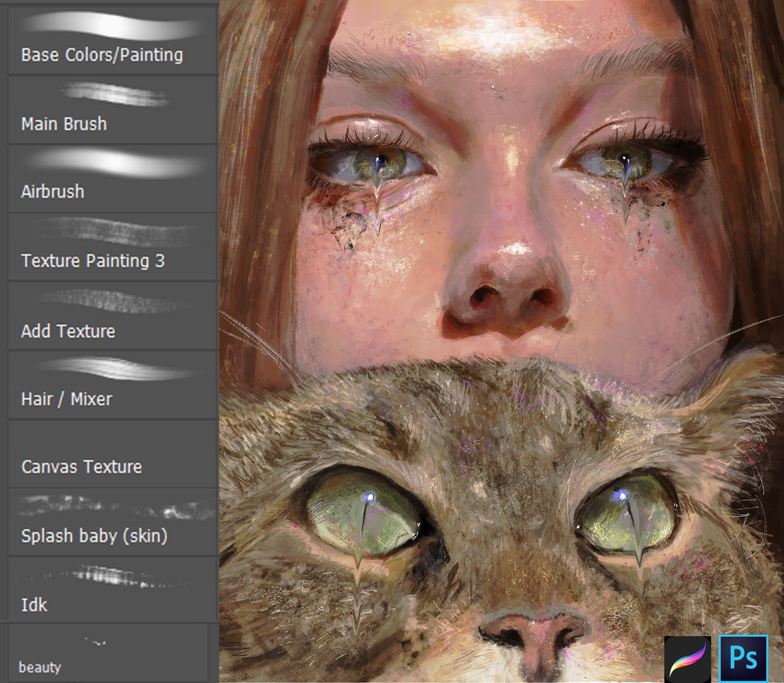This screenshot has width=784, height=683.
Task: Choose the Main Brush preset
Action: (x=112, y=110)
